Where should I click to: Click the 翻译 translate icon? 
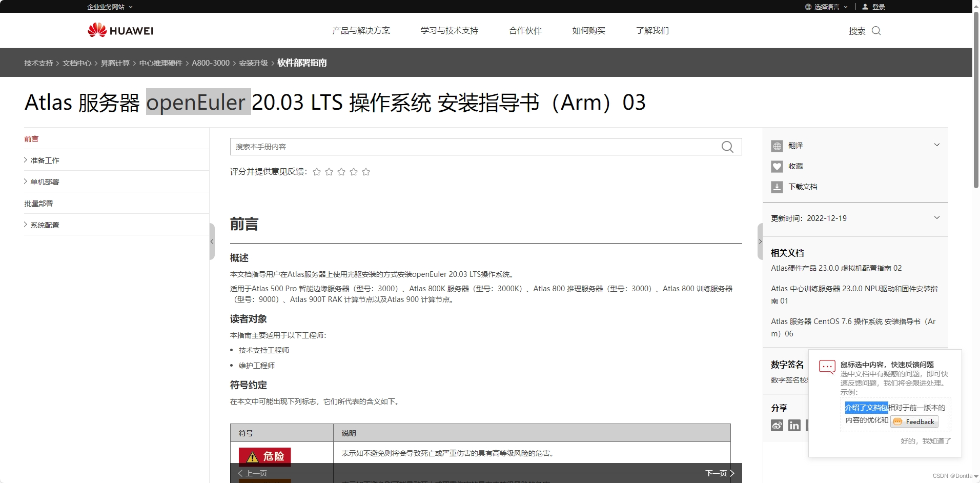pyautogui.click(x=777, y=146)
